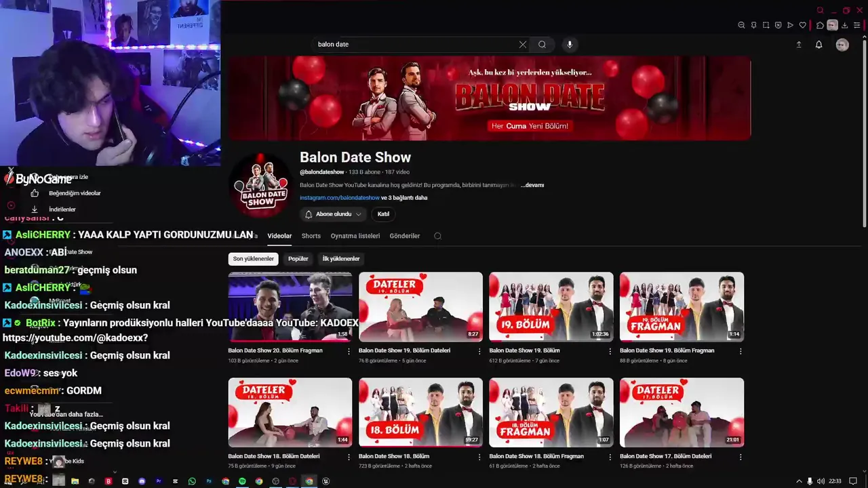Switch to the Oynatma listeleri tab
This screenshot has height=488, width=868.
[x=355, y=236]
